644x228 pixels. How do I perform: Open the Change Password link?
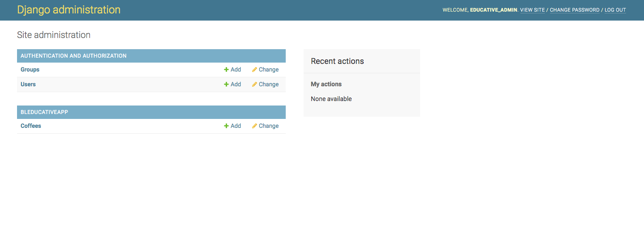coord(575,10)
